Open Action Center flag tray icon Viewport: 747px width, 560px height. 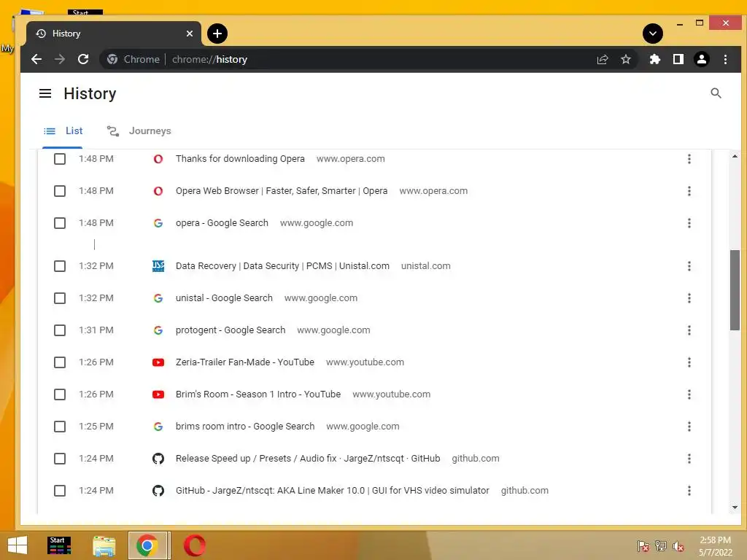[x=643, y=545]
